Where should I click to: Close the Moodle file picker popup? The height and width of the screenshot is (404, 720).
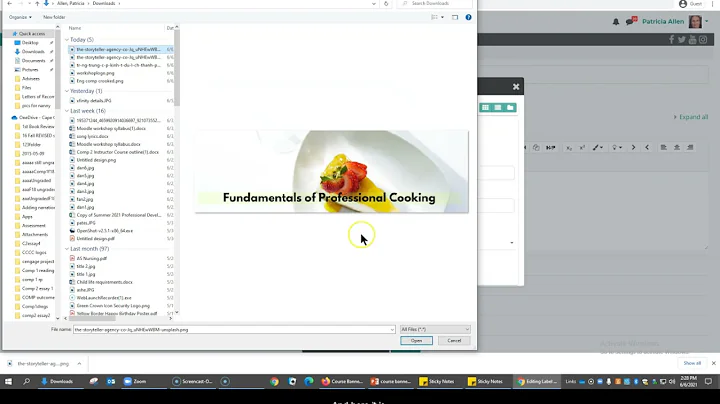click(x=516, y=87)
